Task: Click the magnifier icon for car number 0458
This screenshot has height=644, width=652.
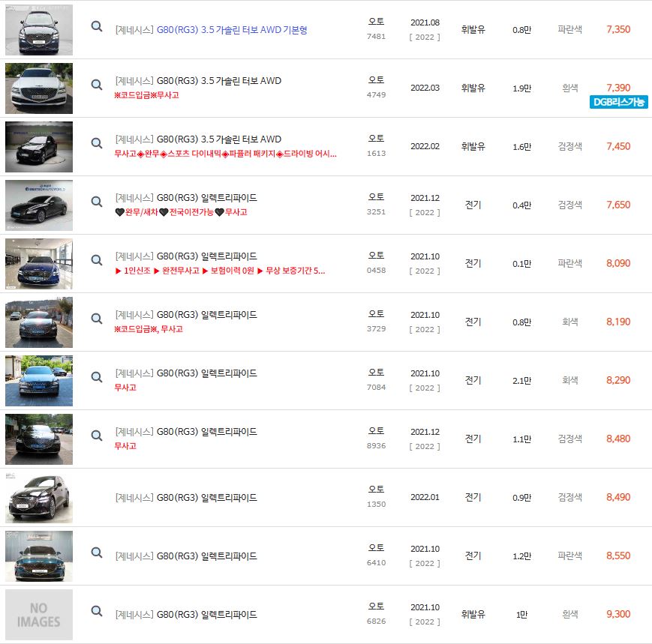Action: 97,260
